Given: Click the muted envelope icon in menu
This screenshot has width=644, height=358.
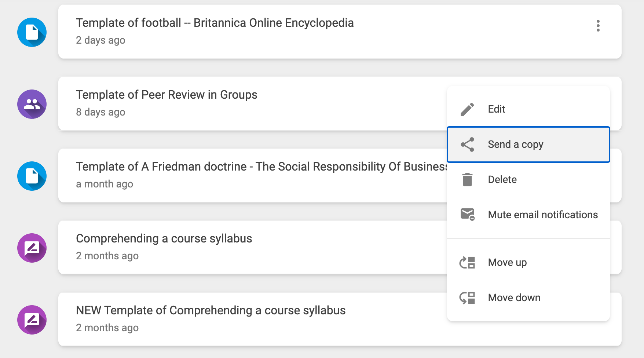Looking at the screenshot, I should click(x=468, y=215).
